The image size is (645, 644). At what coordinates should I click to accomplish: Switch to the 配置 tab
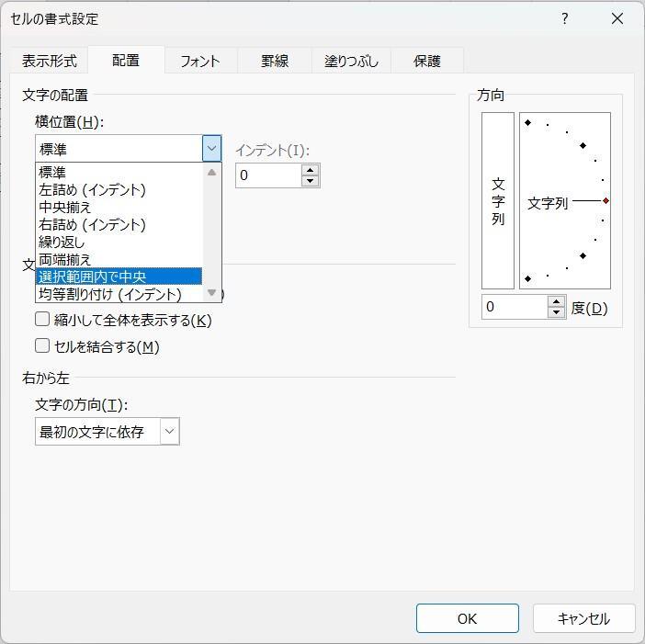point(126,60)
